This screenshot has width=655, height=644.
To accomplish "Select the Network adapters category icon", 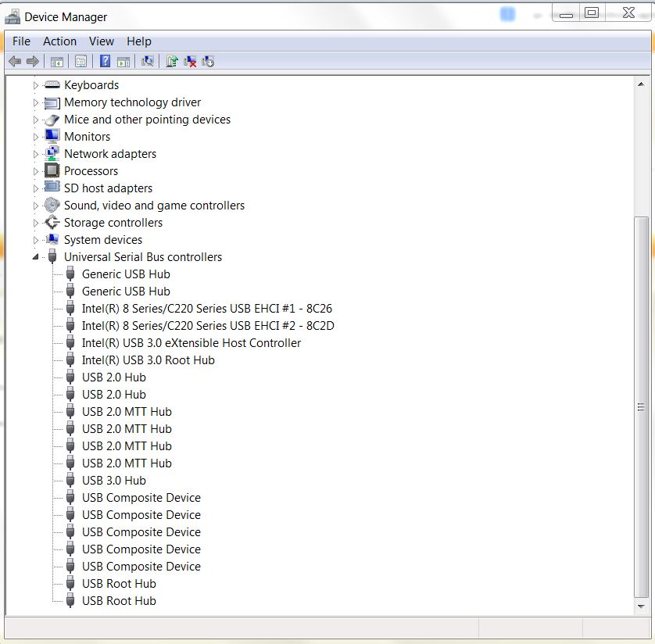I will point(52,154).
